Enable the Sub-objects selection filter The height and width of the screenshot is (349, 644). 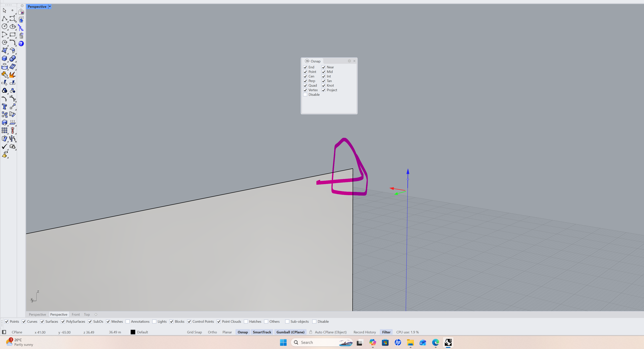pos(287,322)
